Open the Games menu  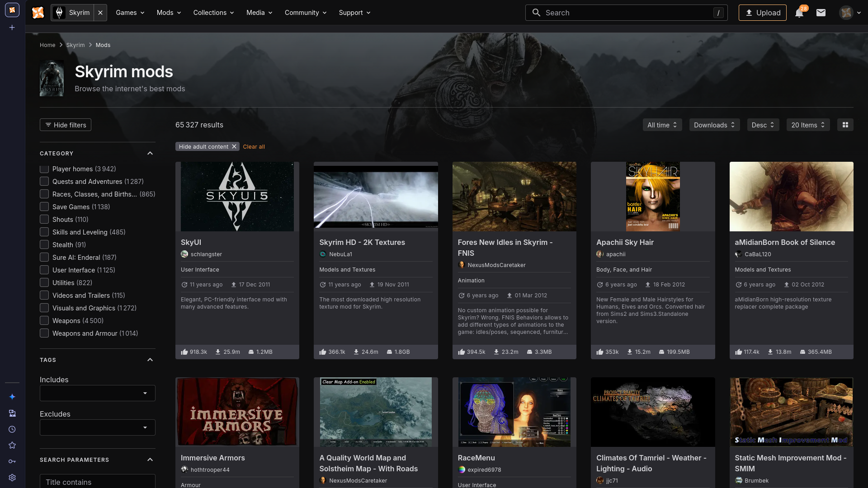coord(130,13)
